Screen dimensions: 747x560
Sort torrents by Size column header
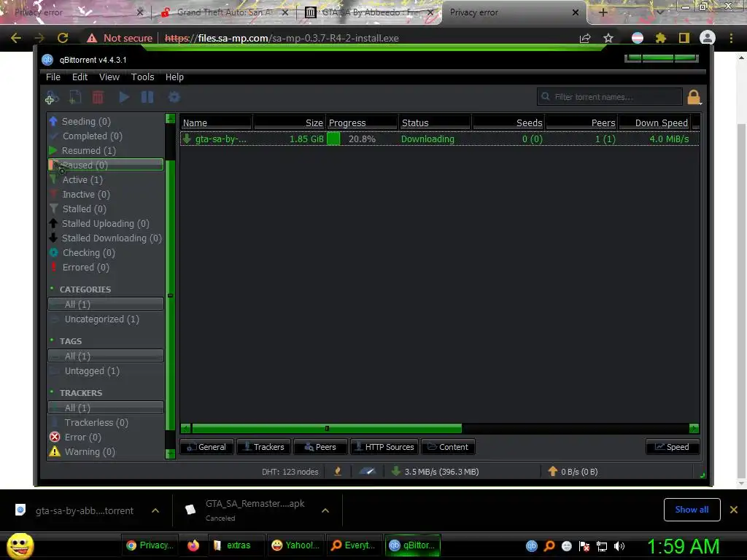click(x=290, y=122)
